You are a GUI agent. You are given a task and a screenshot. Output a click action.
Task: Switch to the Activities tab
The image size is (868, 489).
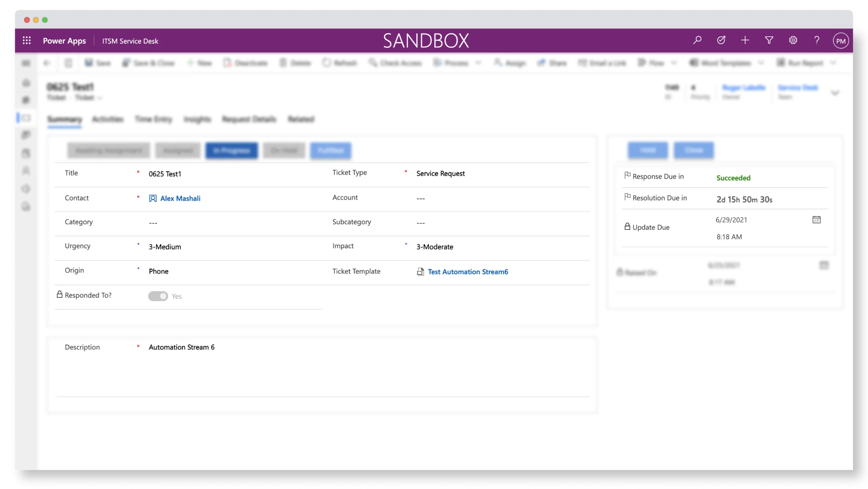tap(106, 119)
